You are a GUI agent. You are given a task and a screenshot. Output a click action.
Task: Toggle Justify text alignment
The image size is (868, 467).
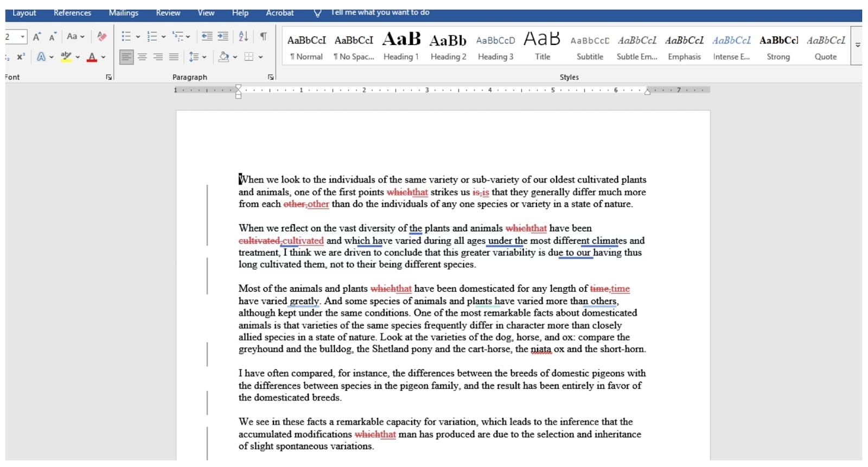tap(174, 56)
